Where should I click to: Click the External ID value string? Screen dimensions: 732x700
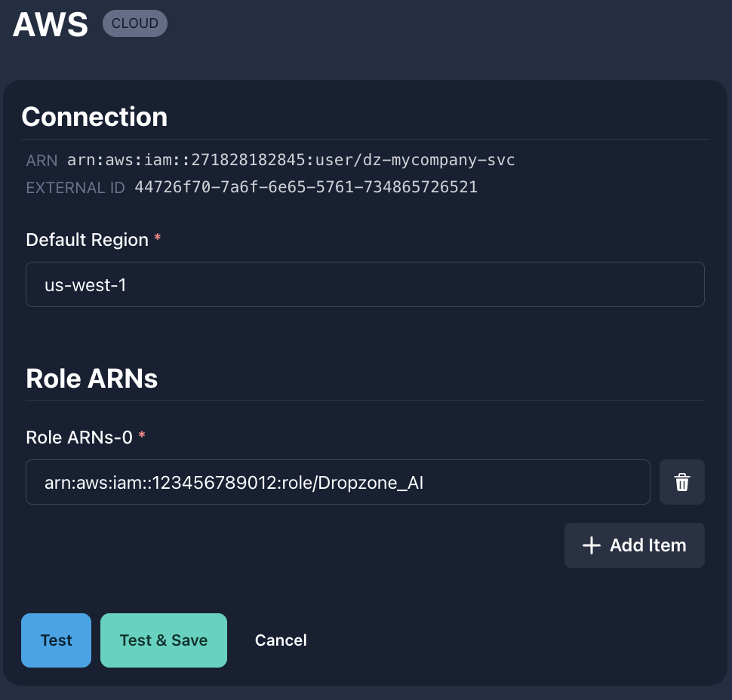pos(306,187)
